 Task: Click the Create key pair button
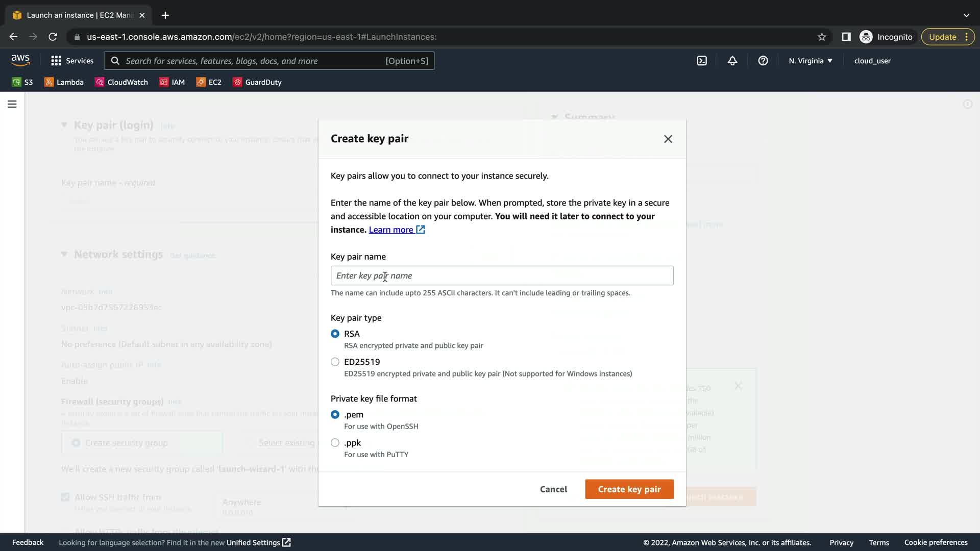click(629, 489)
